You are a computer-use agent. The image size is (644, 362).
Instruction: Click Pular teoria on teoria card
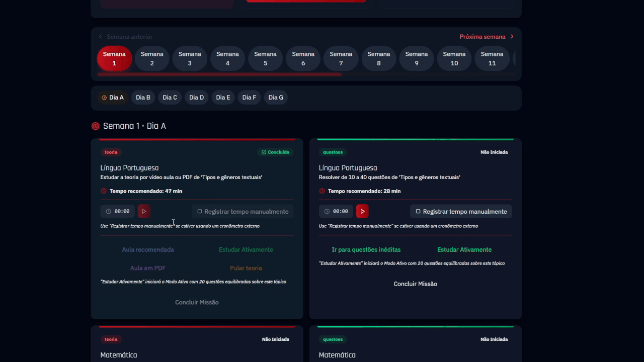coord(246,268)
